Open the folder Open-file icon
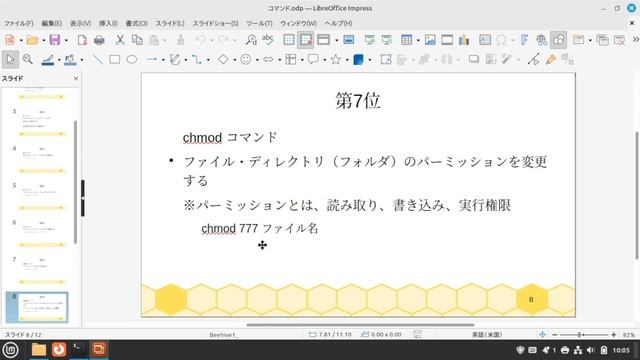Screen dimensions: 640x360 pyautogui.click(x=32, y=40)
